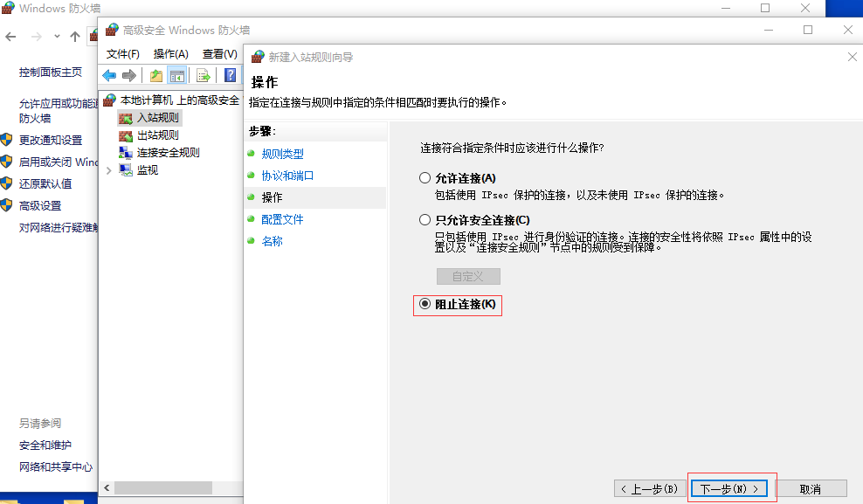Toggle the show/hide console tree toolbar icon

coord(177,74)
